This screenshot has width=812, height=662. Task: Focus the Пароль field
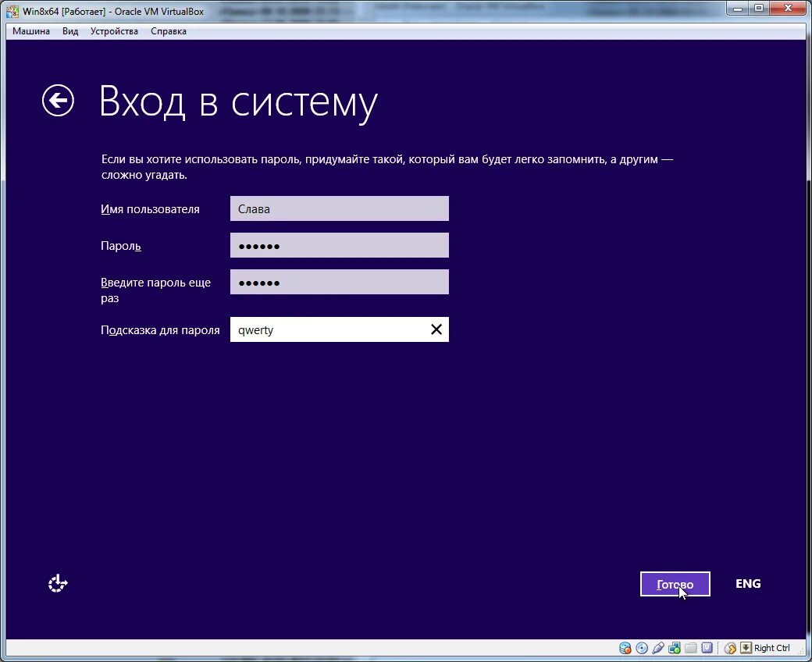tap(339, 245)
